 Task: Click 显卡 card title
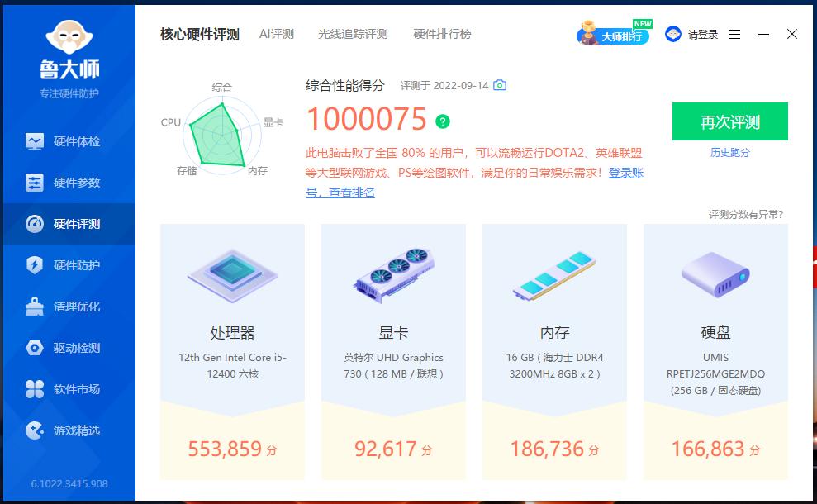[393, 332]
